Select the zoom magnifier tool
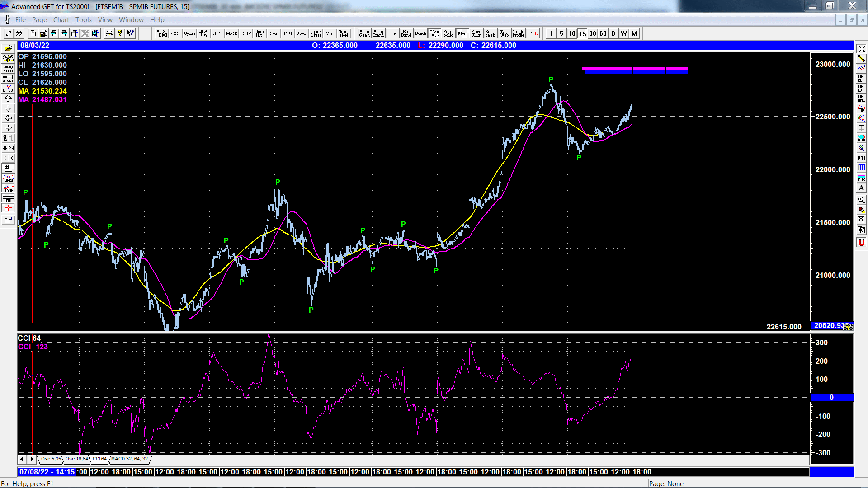The height and width of the screenshot is (488, 868). (x=861, y=200)
